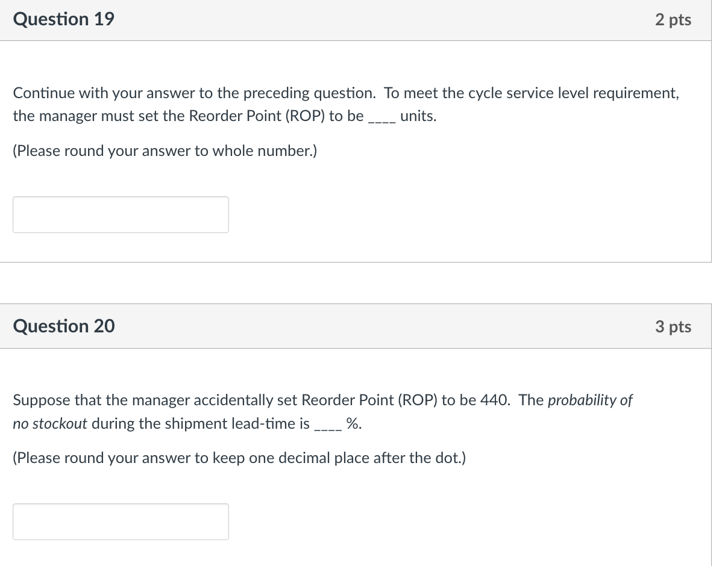Click the rounding instruction text in Question 20
728x566 pixels.
click(239, 458)
